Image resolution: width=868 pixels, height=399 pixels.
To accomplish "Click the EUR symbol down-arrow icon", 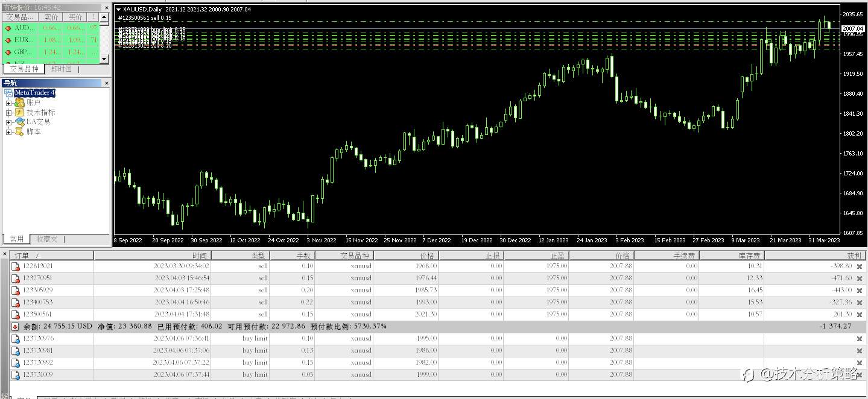I will [x=8, y=40].
